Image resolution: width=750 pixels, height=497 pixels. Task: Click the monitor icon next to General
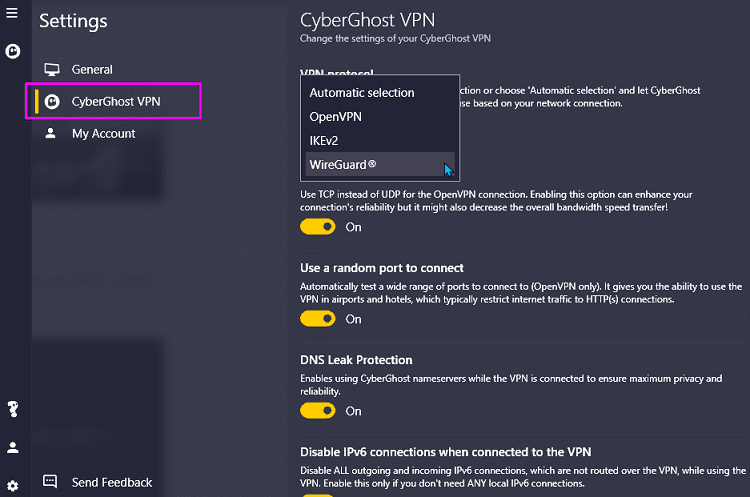(x=52, y=70)
